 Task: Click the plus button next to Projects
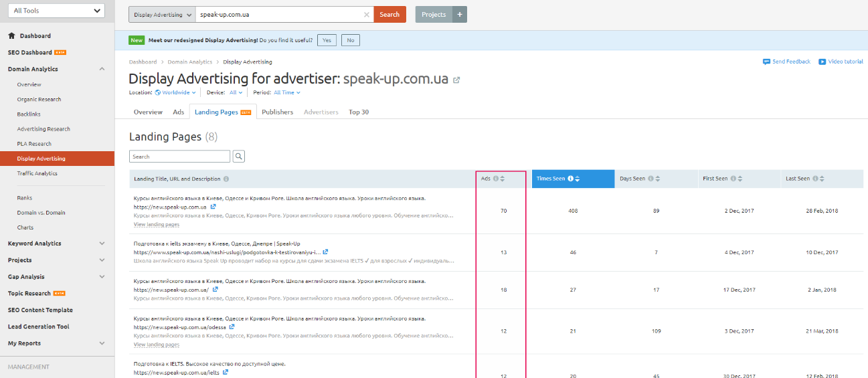460,14
